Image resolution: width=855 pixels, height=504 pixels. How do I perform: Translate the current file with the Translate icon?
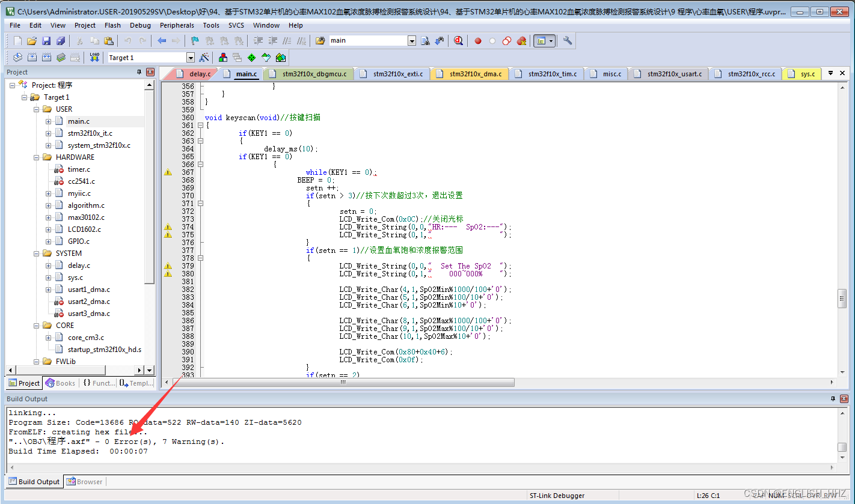[x=17, y=58]
